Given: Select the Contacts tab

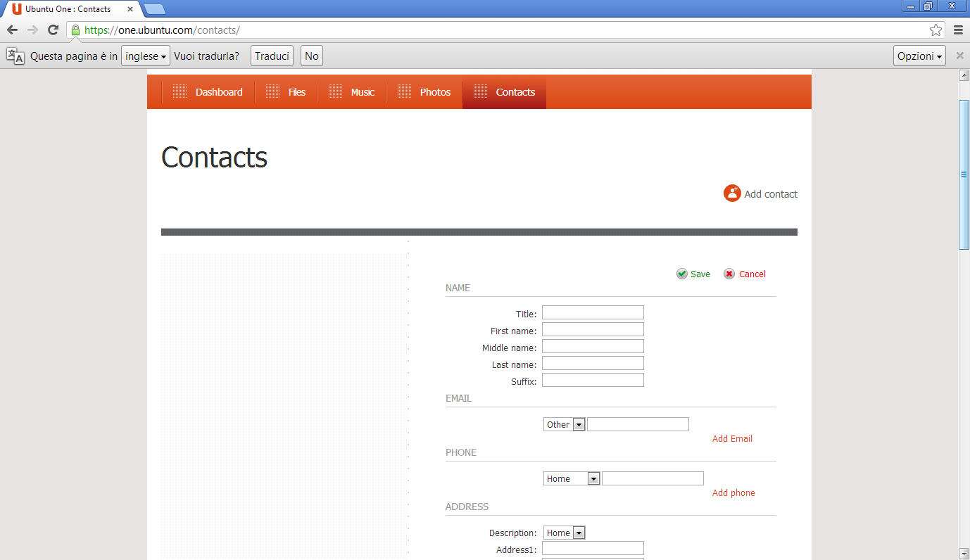Looking at the screenshot, I should coord(504,92).
